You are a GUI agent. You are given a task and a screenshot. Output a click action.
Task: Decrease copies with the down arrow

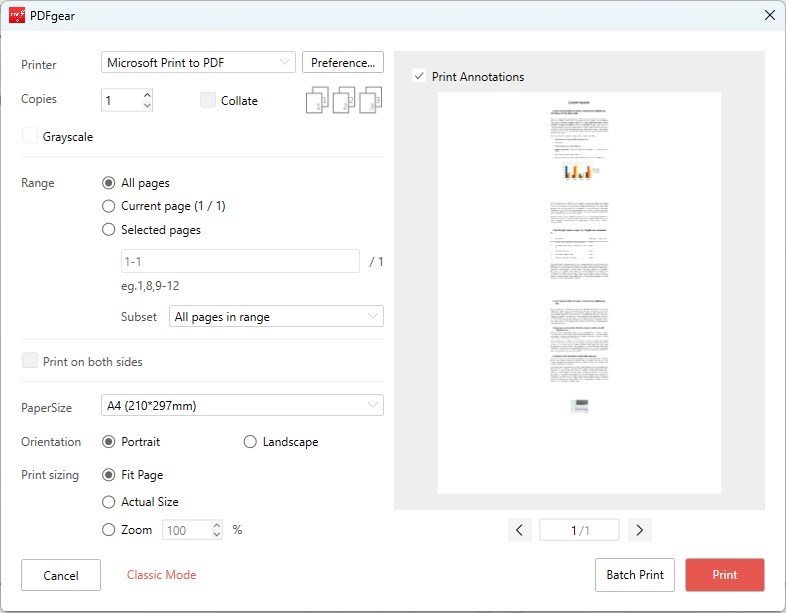(147, 106)
